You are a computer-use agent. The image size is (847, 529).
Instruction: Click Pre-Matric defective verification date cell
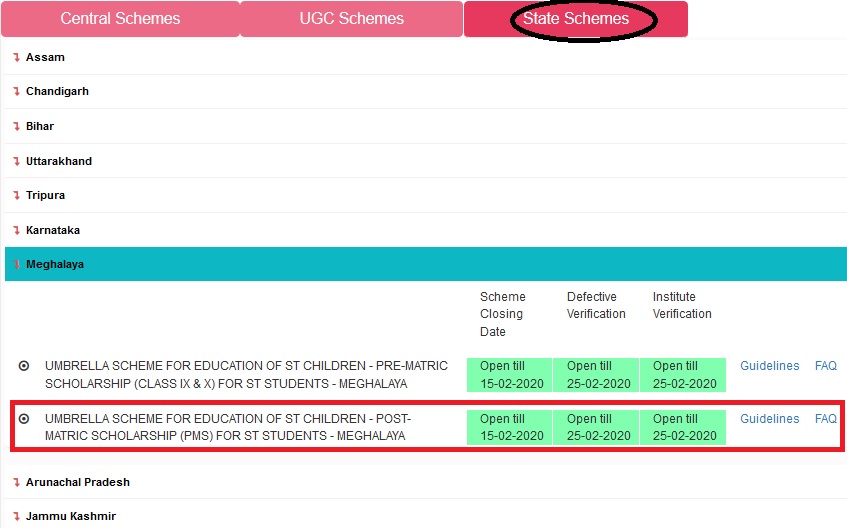tap(596, 374)
